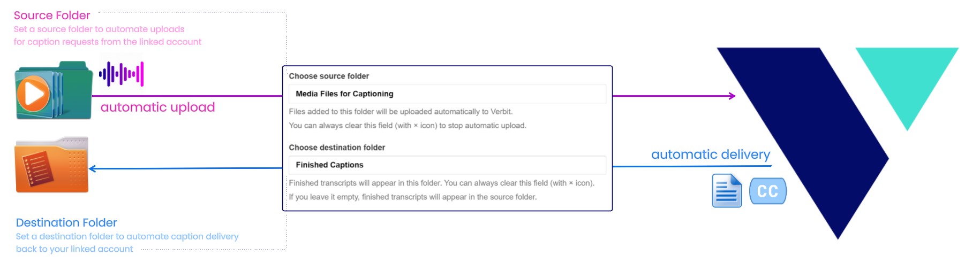Click the blue arrowhead pointing to destination folder
Viewport: 980px width, 263px height.
[x=93, y=169]
